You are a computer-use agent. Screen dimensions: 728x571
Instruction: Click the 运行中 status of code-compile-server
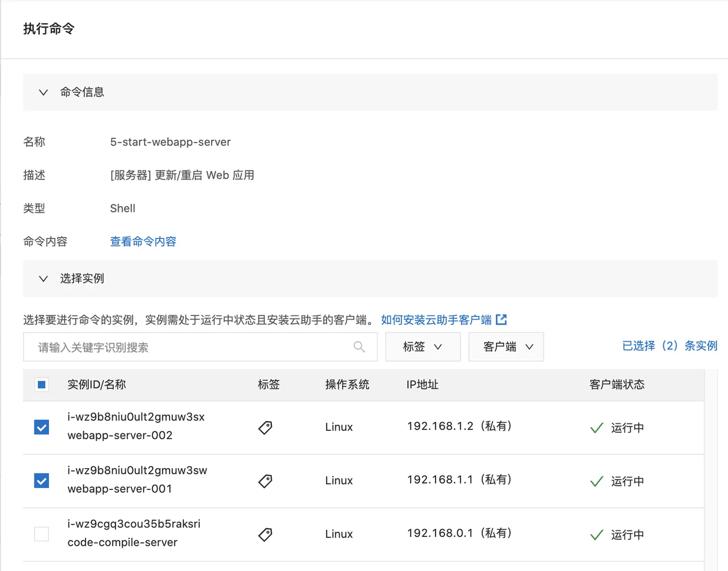pyautogui.click(x=617, y=535)
